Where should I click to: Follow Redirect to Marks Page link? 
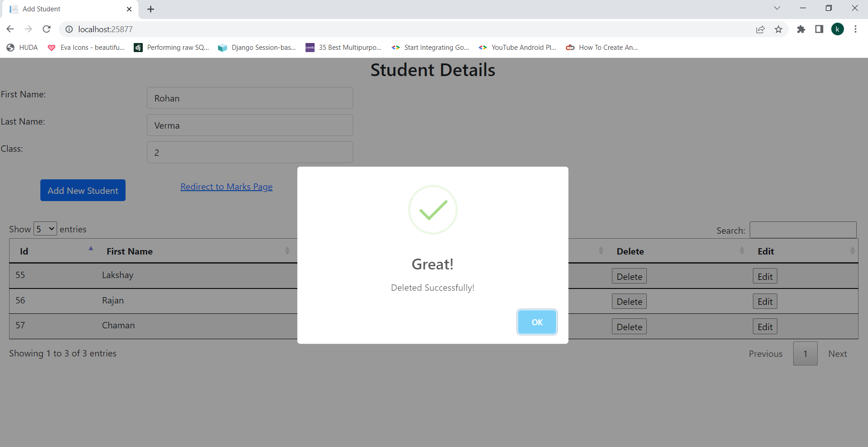point(227,187)
